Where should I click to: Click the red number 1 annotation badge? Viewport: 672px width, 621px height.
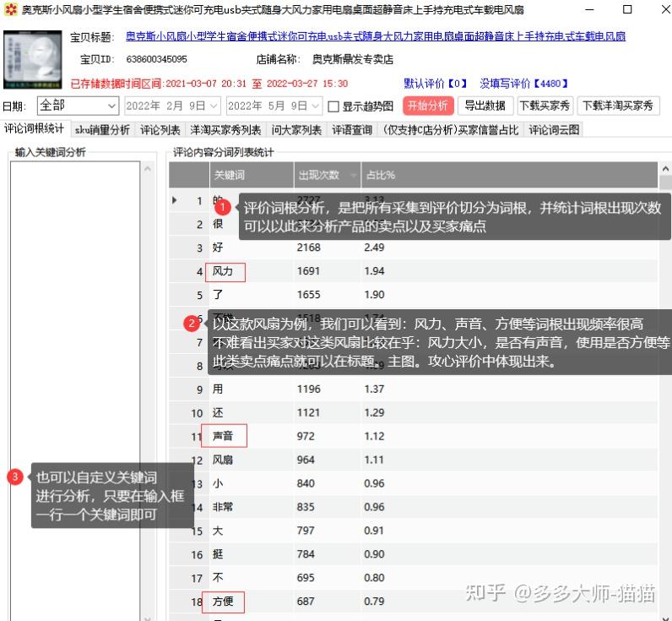(222, 208)
